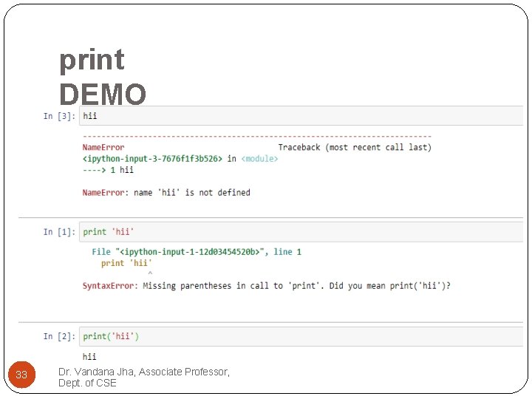
Task: Click the ipython-input-3 file reference
Action: [x=152, y=159]
